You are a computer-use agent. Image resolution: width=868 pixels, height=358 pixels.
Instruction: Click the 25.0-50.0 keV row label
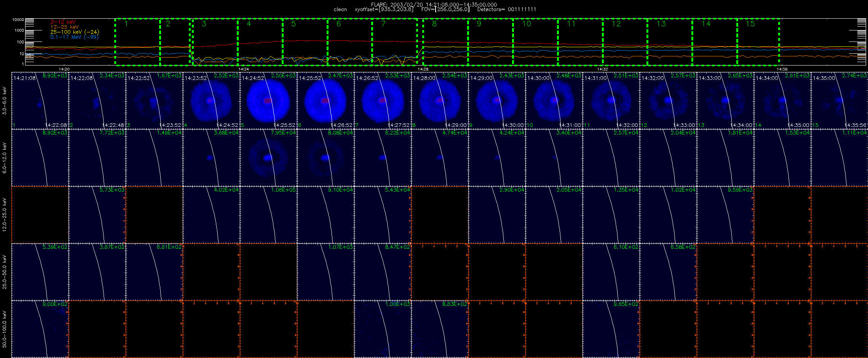click(x=5, y=272)
